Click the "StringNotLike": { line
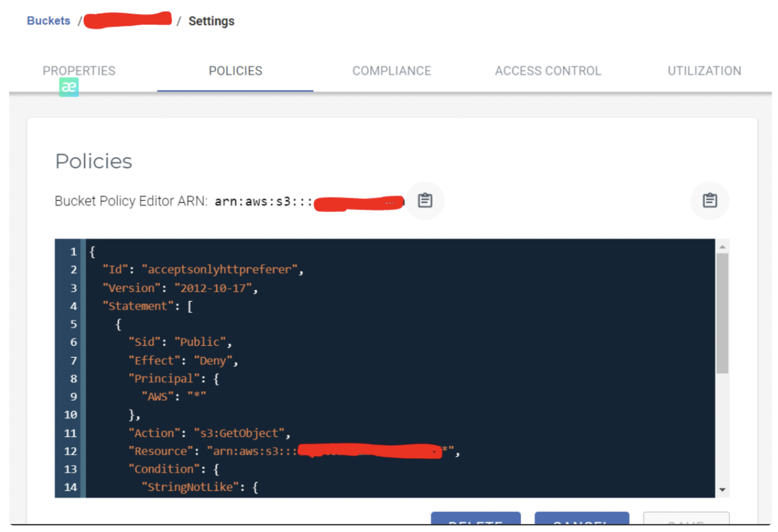The height and width of the screenshot is (532, 778). point(200,487)
